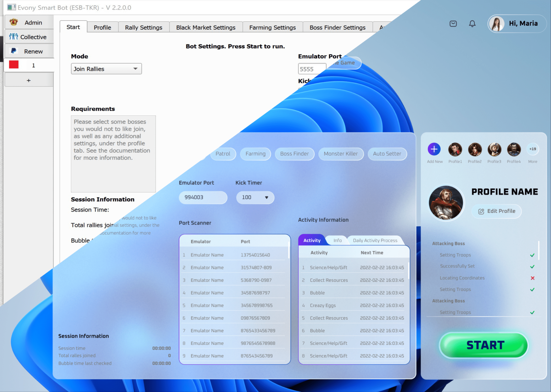Select the Profile1 avatar
This screenshot has width=551, height=392.
[x=455, y=149]
